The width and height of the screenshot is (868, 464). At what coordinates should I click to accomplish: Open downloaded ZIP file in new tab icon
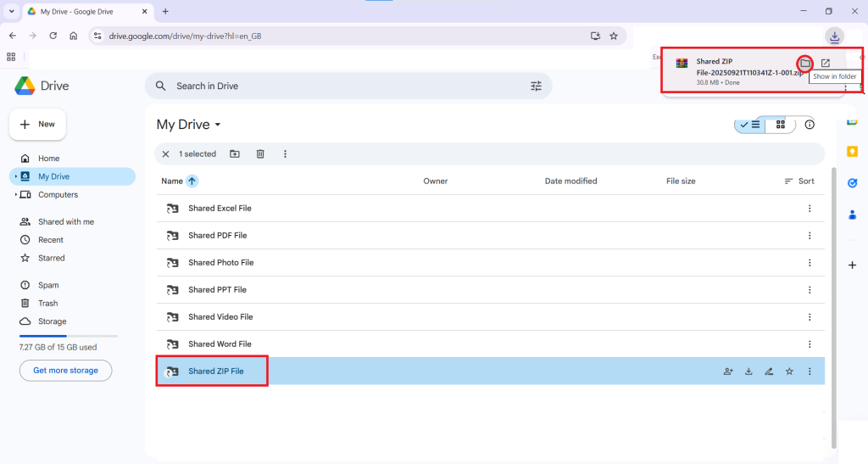826,64
